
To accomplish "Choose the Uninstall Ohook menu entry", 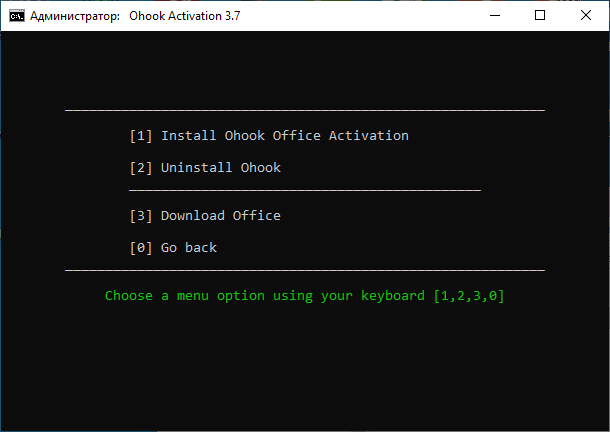I will pyautogui.click(x=220, y=168).
